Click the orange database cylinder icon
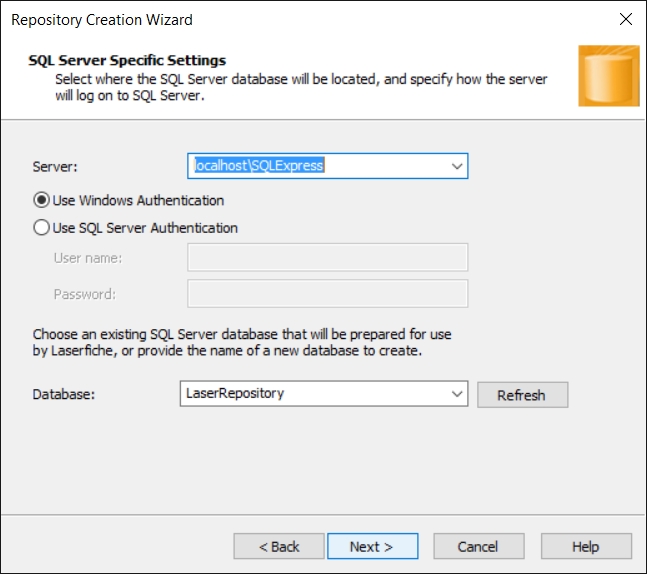Screen dimensions: 647x574 pyautogui.click(x=609, y=76)
